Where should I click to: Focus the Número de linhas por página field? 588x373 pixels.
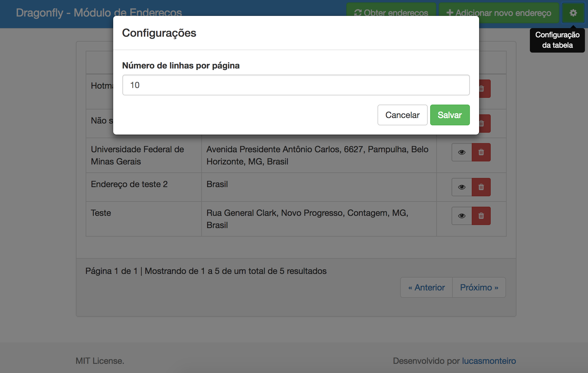coord(296,85)
